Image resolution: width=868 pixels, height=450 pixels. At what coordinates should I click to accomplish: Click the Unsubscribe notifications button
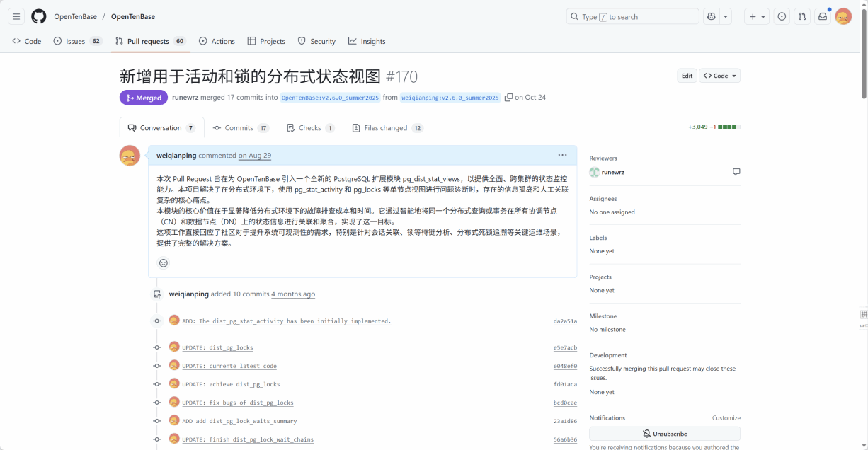coord(664,434)
